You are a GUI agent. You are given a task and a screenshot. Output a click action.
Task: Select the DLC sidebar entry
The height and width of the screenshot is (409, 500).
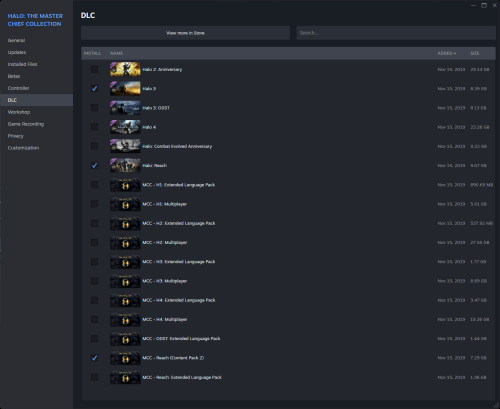coord(36,100)
